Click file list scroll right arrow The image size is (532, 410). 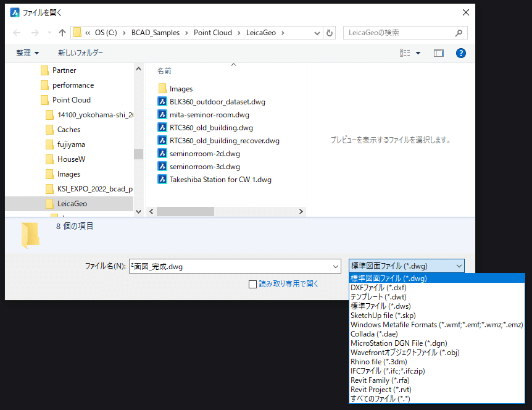pos(301,211)
